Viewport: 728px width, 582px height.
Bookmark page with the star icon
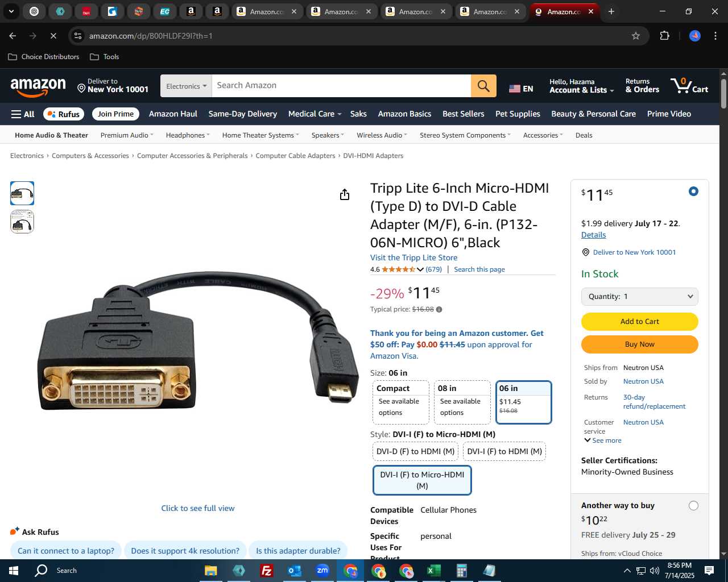coord(636,36)
